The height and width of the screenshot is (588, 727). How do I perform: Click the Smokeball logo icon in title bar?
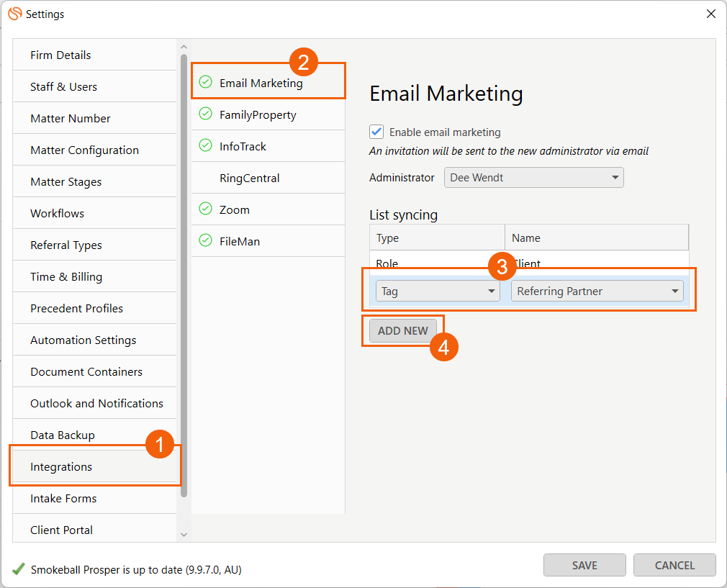pyautogui.click(x=15, y=14)
